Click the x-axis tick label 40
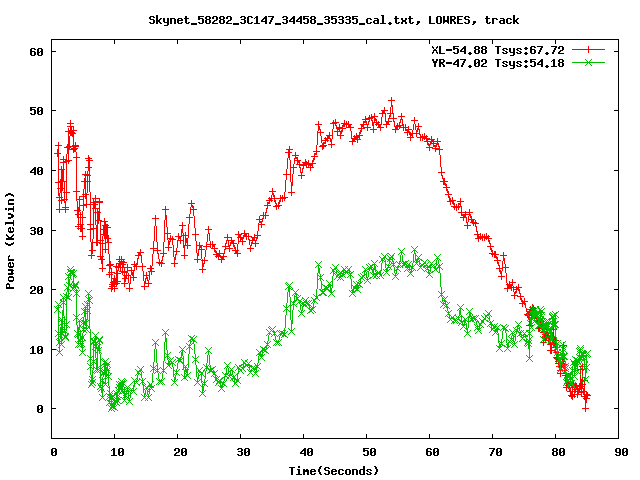The image size is (640, 480). tap(306, 452)
